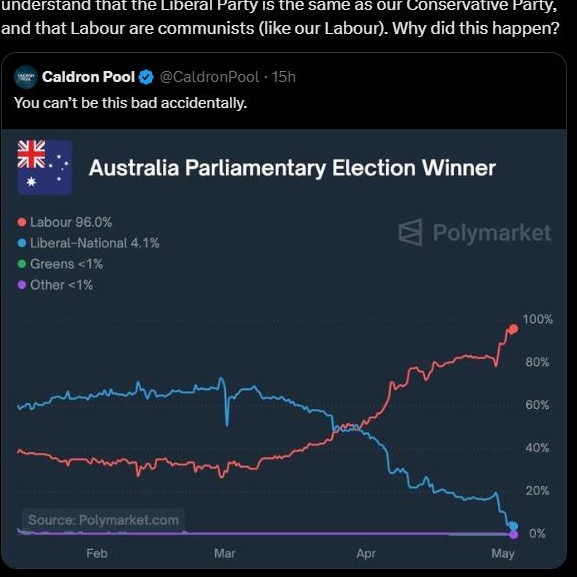Image resolution: width=577 pixels, height=577 pixels.
Task: Open Caldron Pool profile avatar
Action: pos(26,77)
